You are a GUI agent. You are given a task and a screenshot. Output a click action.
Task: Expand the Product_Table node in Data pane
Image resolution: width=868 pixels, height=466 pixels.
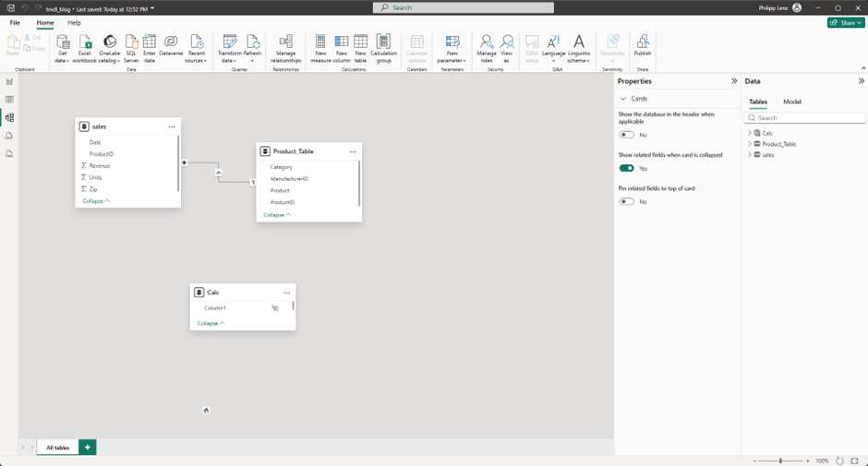[x=750, y=144]
